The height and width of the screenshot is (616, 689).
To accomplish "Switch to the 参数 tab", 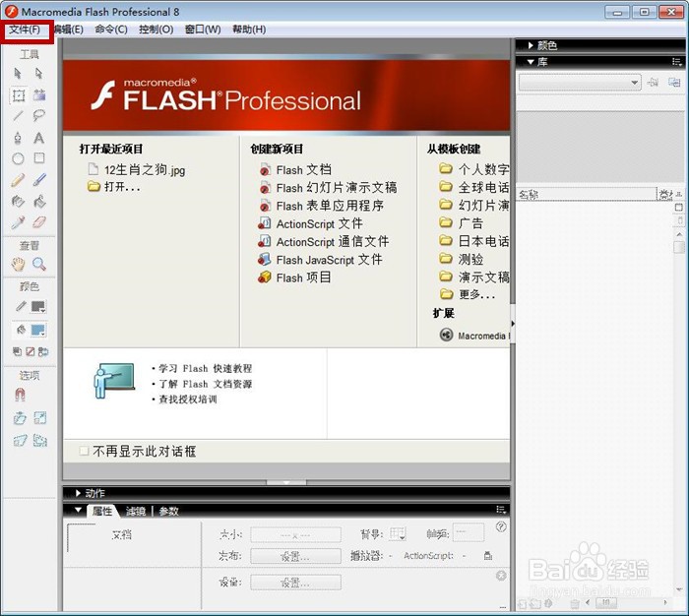I will [x=168, y=511].
